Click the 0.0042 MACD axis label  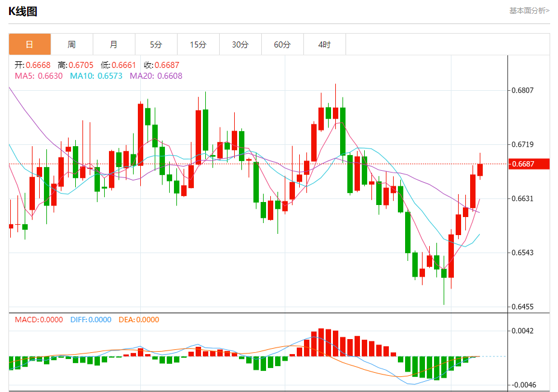[522, 331]
